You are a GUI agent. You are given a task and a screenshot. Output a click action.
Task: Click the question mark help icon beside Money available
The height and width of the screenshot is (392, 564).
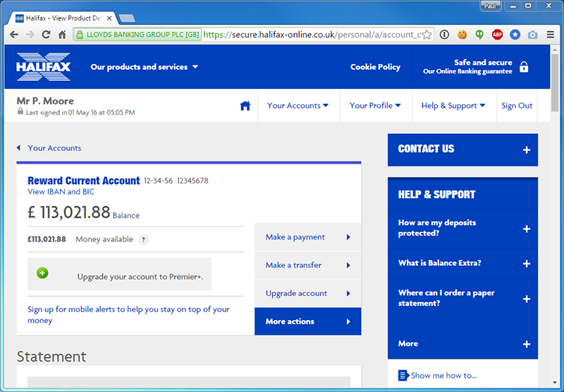[144, 240]
